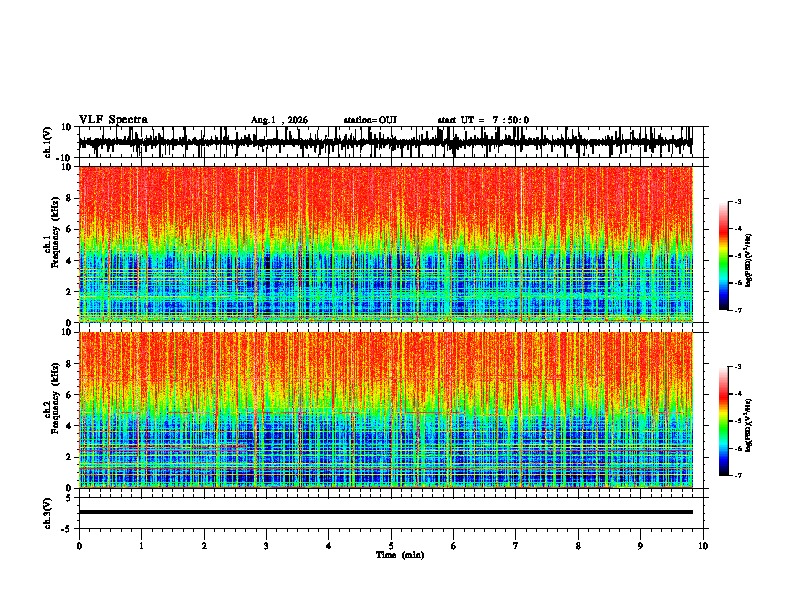792x612 pixels.
Task: Click the ch.1 voltage waveform trace
Action: [385, 142]
